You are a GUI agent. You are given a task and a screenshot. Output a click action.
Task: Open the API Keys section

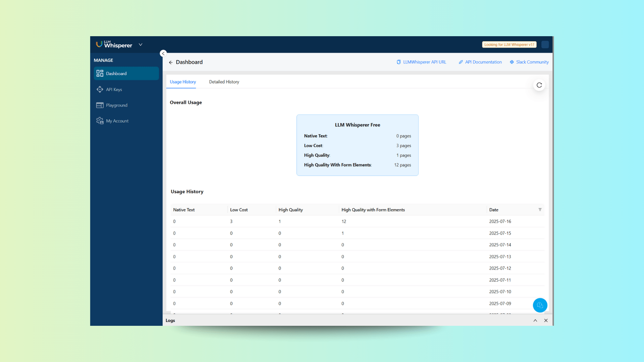tap(113, 89)
